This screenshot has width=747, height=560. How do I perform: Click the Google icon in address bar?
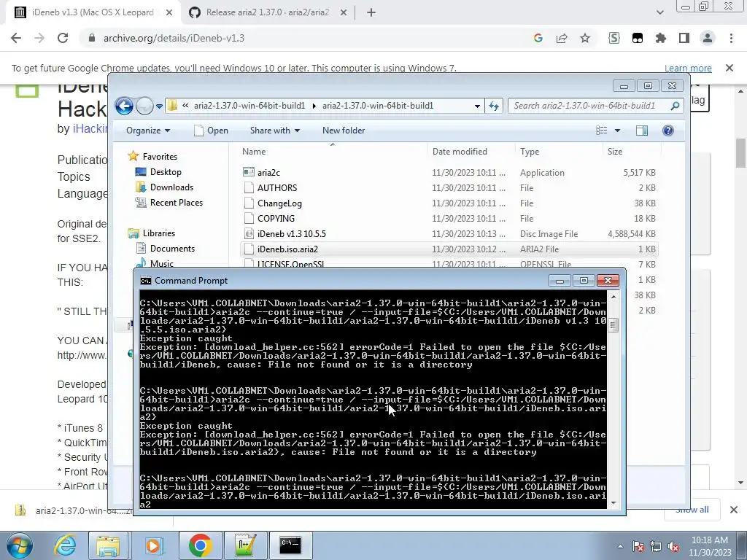538,38
